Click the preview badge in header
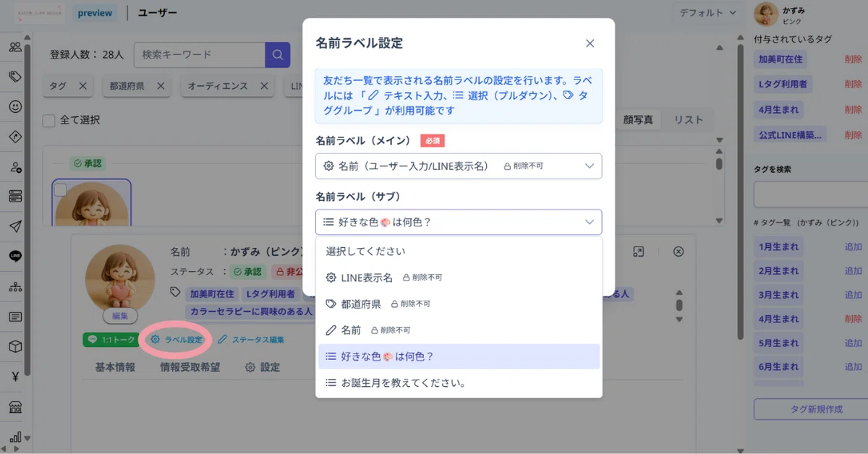 (x=95, y=13)
